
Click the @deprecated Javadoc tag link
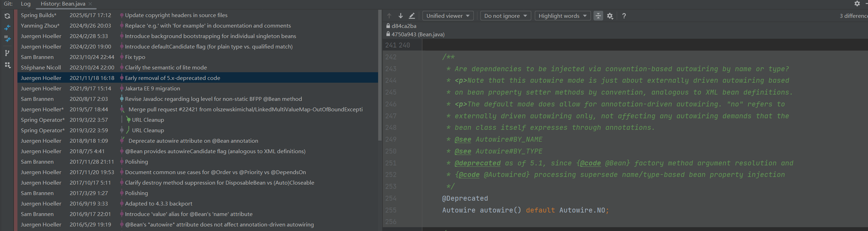click(477, 163)
